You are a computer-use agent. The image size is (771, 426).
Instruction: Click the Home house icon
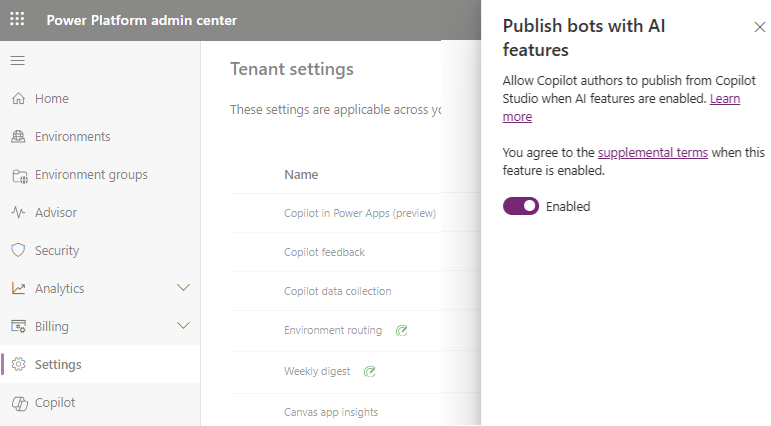[18, 99]
